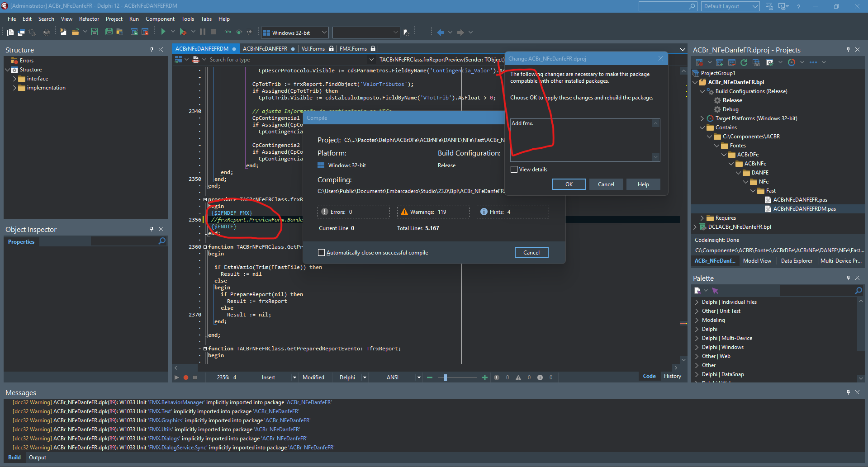
Task: Select ACBrNFeDANFEFR.pas in Projects tree
Action: 800,200
